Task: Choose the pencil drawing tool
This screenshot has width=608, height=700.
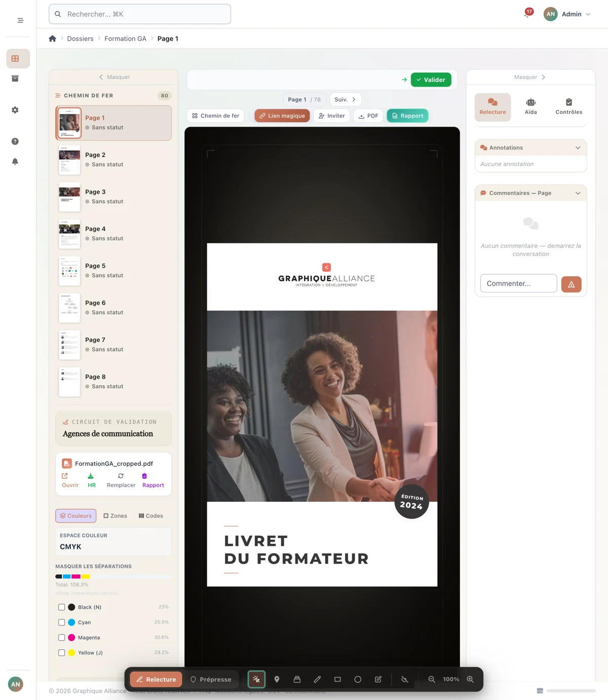Action: [x=317, y=679]
